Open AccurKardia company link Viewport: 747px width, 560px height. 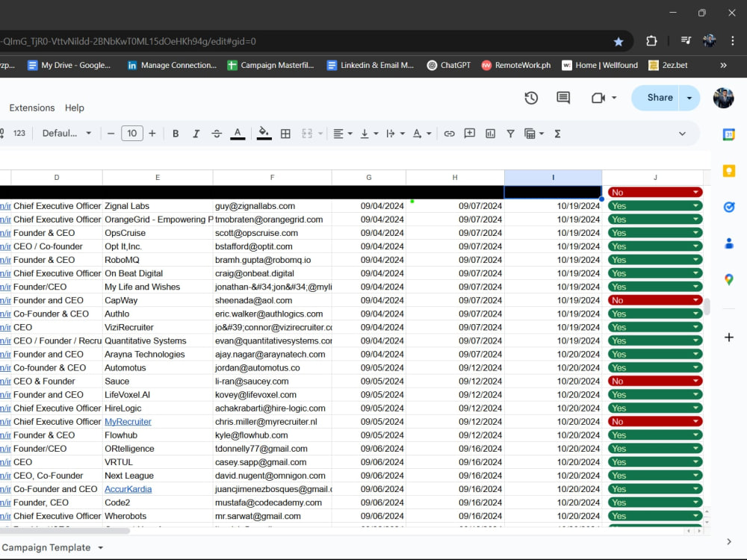[x=128, y=489]
